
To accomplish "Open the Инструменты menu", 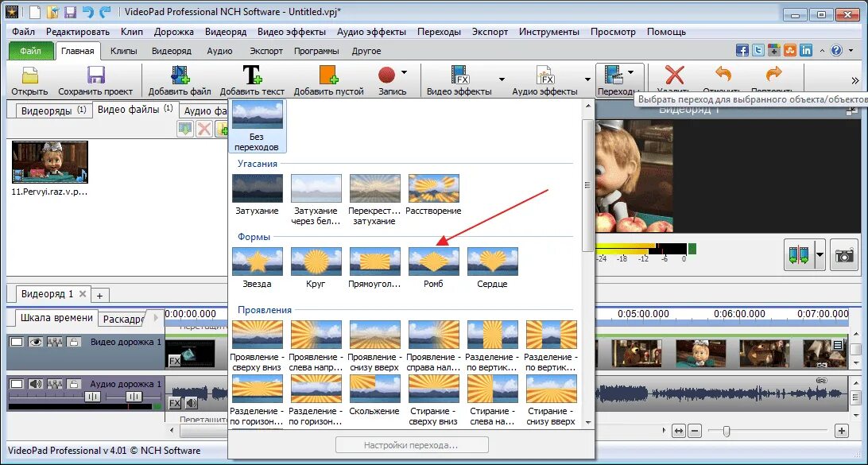I will click(x=549, y=32).
